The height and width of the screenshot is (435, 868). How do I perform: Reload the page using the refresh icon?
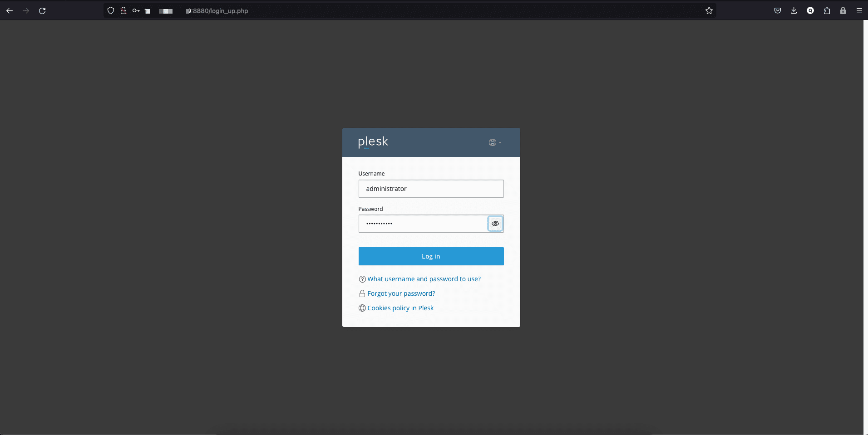point(42,11)
